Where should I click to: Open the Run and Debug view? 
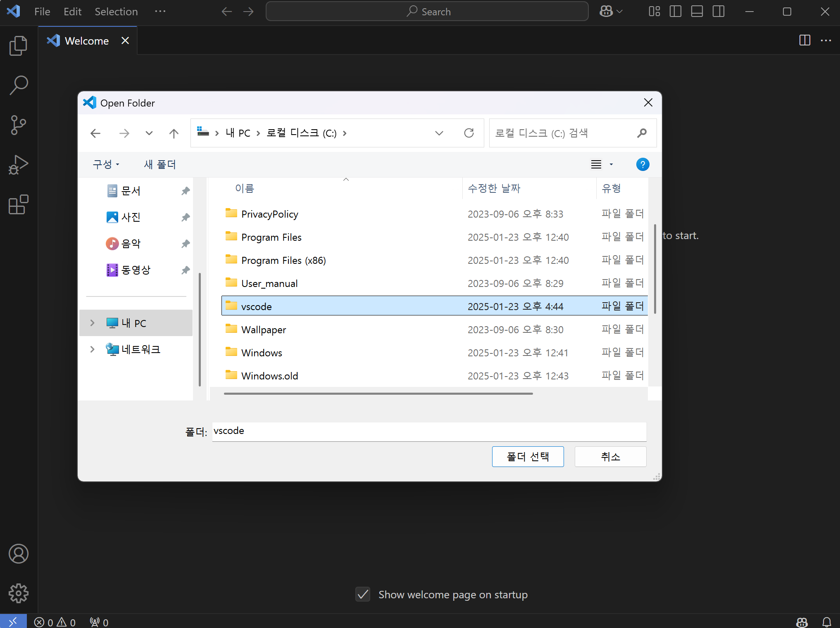18,164
